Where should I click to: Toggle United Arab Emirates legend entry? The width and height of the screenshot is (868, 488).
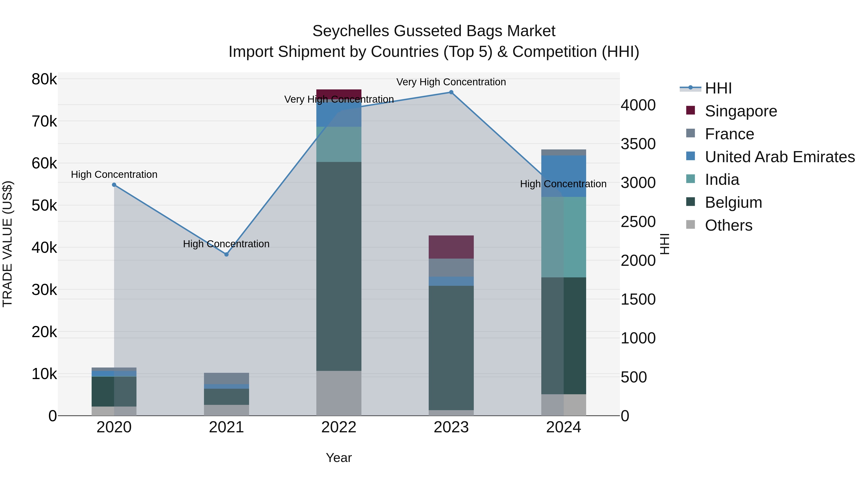click(x=770, y=157)
